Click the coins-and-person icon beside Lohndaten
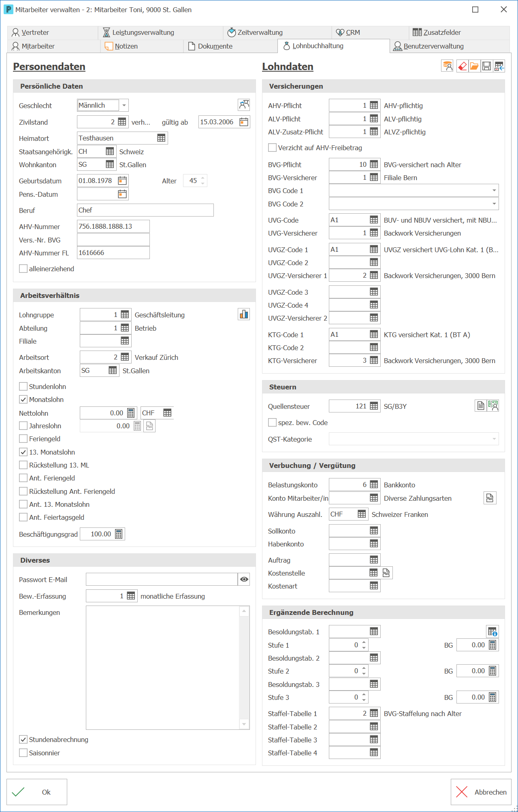This screenshot has height=812, width=518. pyautogui.click(x=447, y=66)
